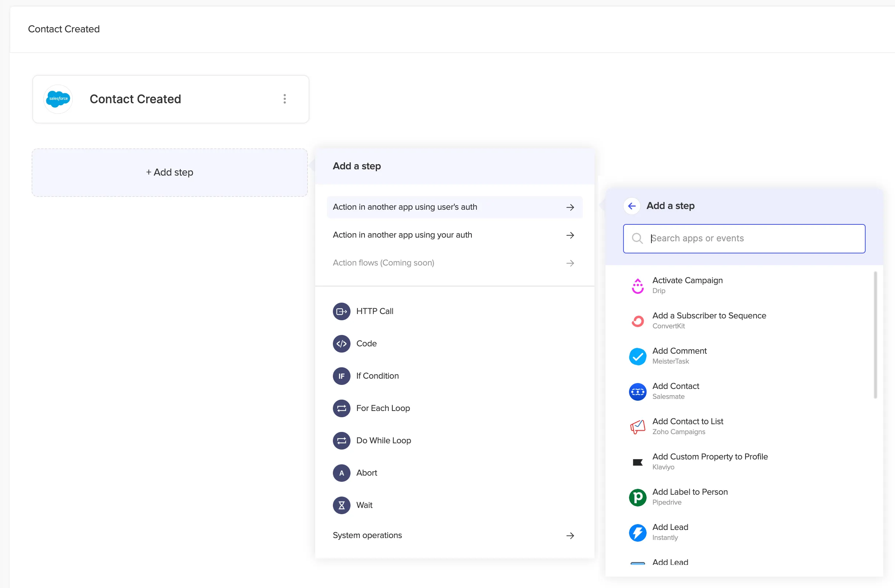Click the Salesforce icon on the trigger card

[x=58, y=99]
